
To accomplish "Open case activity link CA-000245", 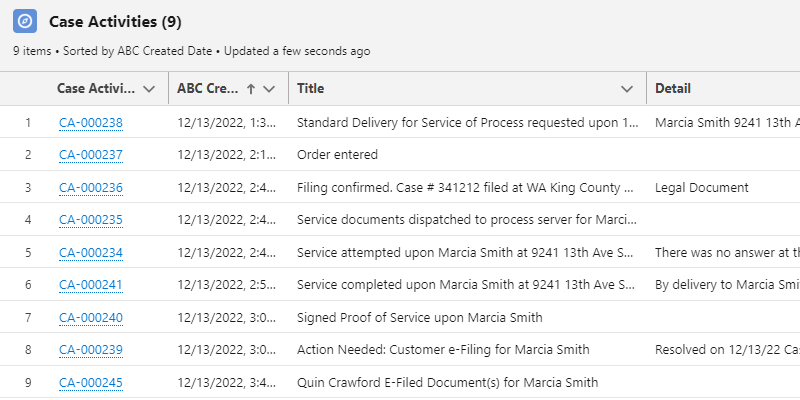I will 91,383.
